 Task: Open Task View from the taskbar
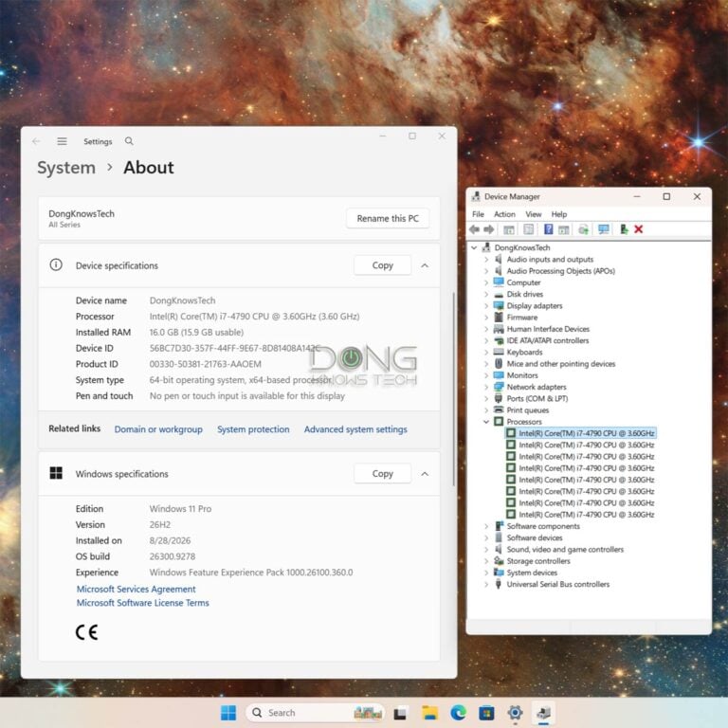401,713
